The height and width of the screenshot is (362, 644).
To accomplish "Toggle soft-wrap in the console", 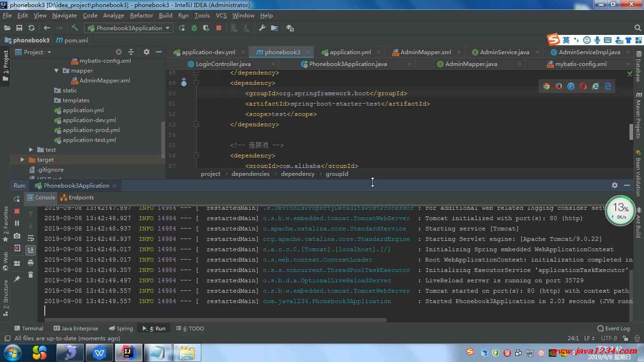I will click(x=31, y=238).
